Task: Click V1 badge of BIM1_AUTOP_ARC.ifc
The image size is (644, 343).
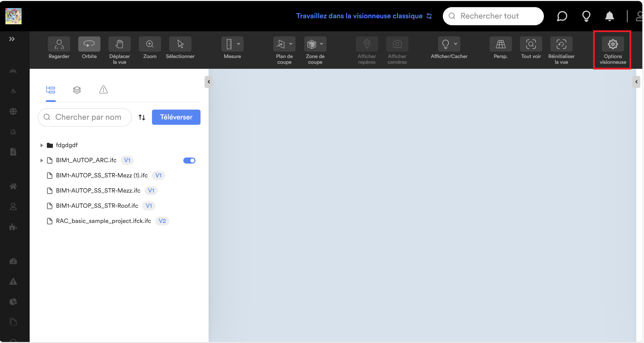Action: [x=127, y=160]
